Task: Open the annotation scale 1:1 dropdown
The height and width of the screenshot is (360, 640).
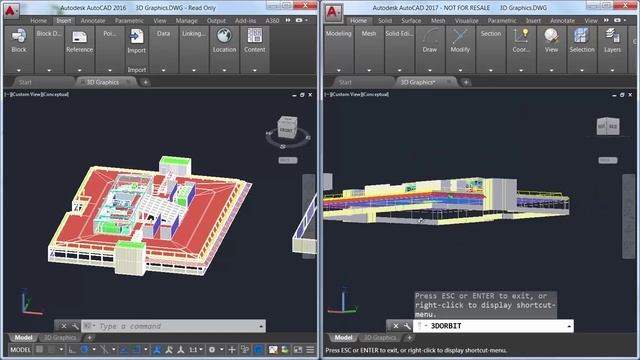Action: pyautogui.click(x=196, y=350)
